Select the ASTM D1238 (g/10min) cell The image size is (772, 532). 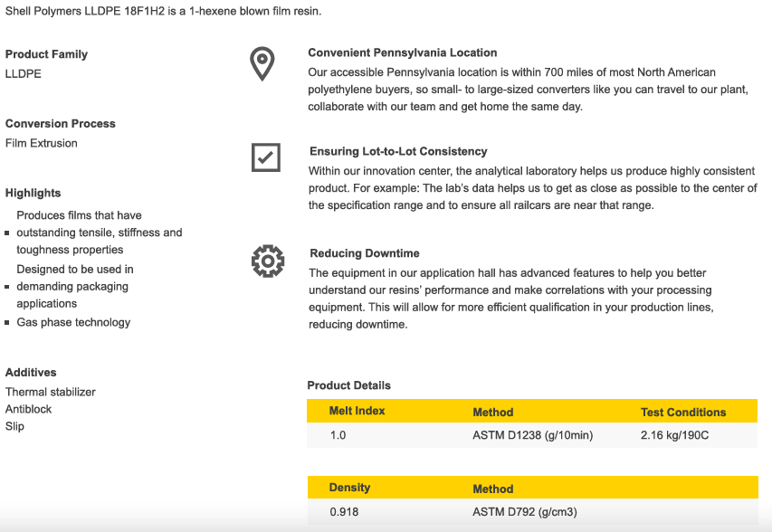pos(532,435)
